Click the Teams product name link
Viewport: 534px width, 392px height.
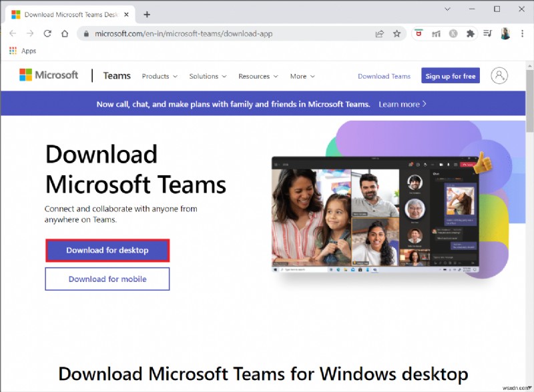117,75
